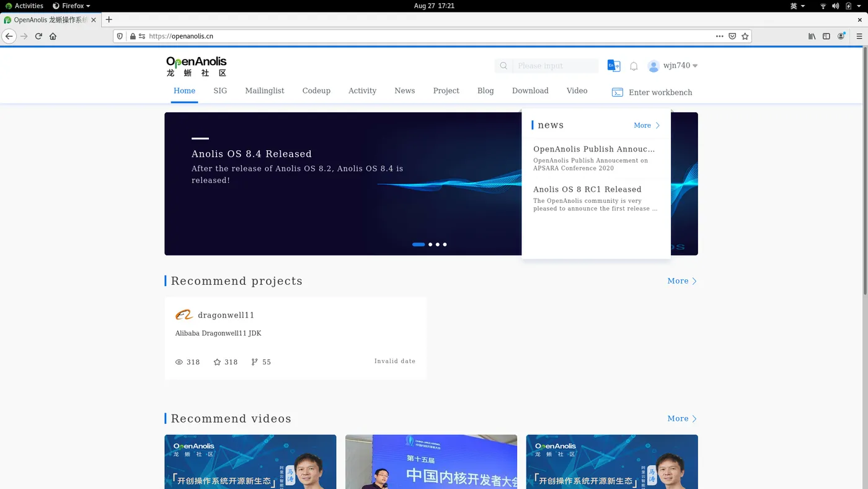Click the Alibaba Dragonwell11 JDK description
Screen dimensions: 868x489
point(218,333)
